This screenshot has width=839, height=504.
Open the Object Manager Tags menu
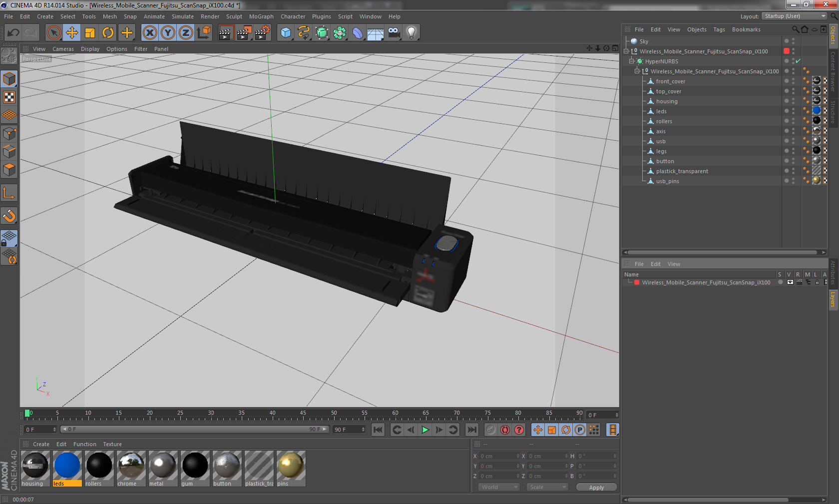tap(719, 29)
